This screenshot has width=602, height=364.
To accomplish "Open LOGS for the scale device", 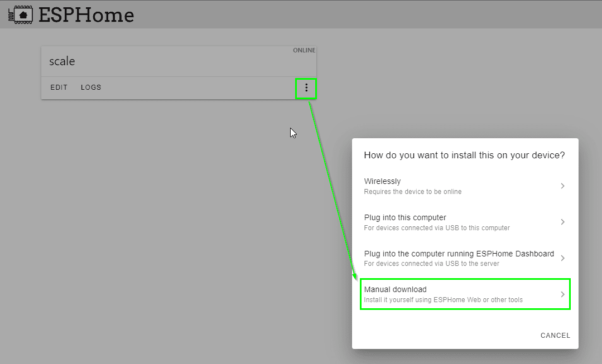I will (91, 88).
